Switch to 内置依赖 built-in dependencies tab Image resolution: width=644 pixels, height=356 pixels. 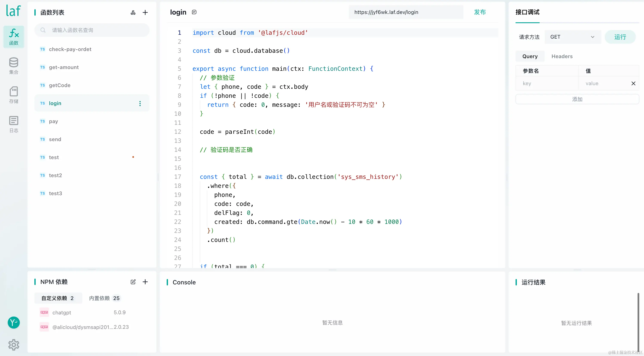coord(104,298)
